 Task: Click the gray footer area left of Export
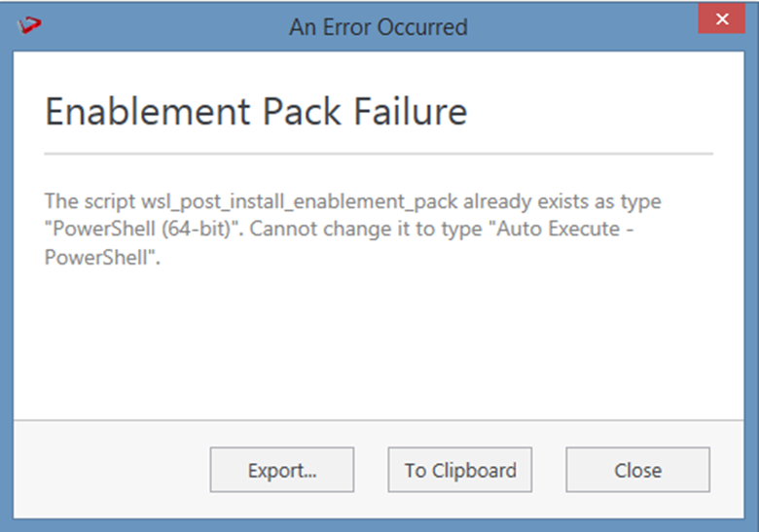coord(107,471)
